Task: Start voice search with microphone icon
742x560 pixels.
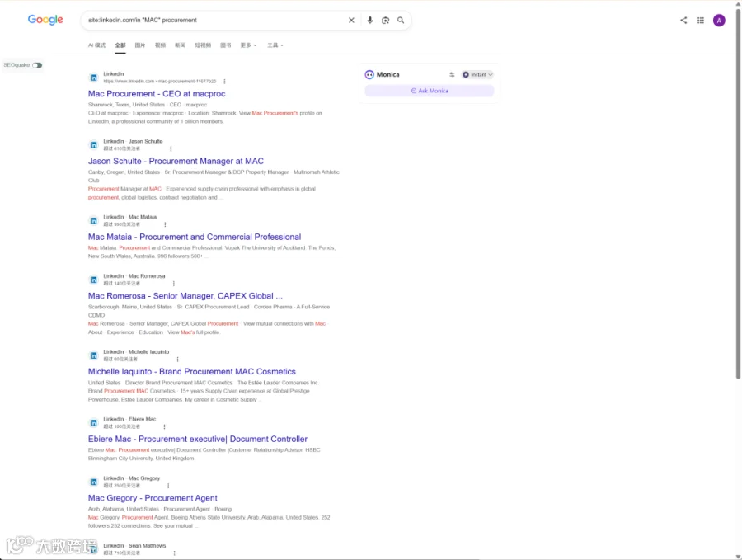Action: [370, 21]
